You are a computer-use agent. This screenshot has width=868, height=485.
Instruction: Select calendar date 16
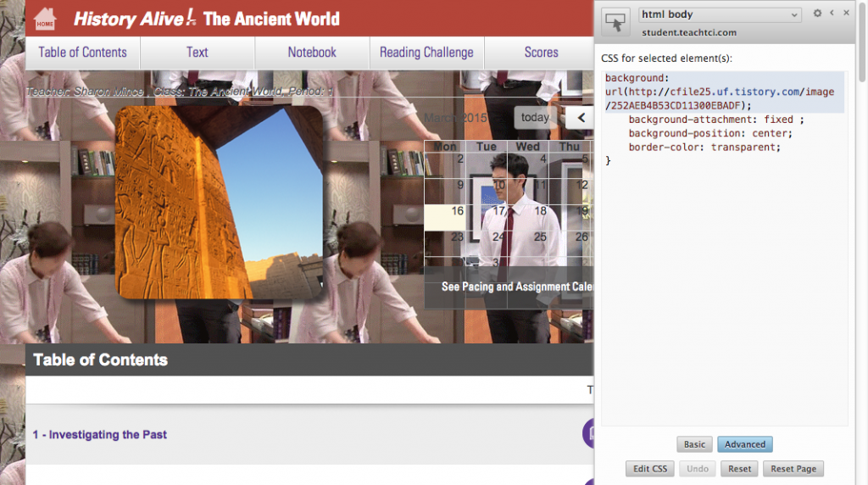pyautogui.click(x=444, y=218)
